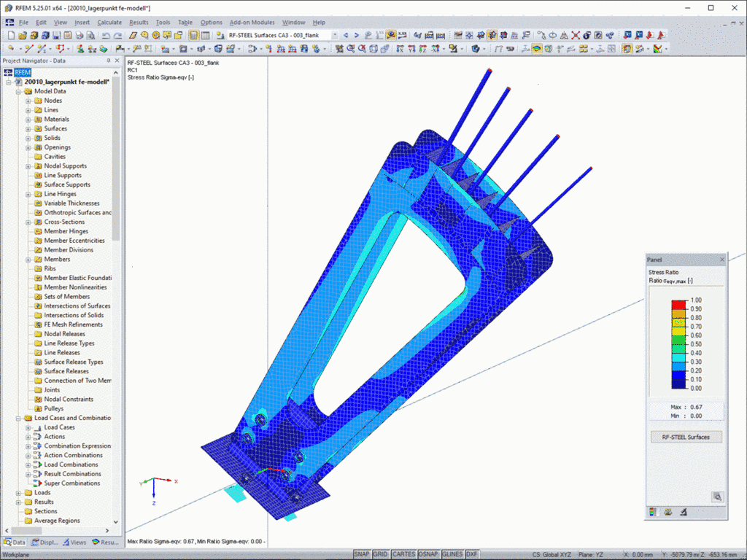
Task: Open the RF-STEEL Surfaces CA3 case dropdown
Action: (334, 35)
